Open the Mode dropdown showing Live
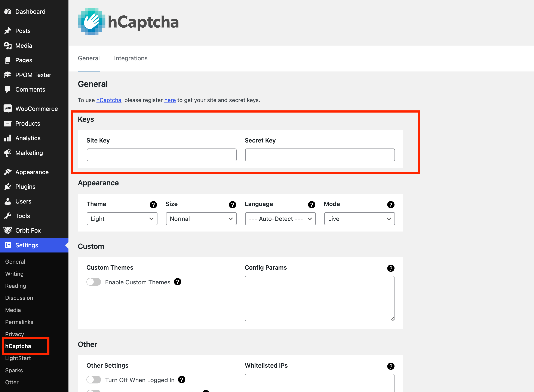The width and height of the screenshot is (534, 392). [x=359, y=218]
